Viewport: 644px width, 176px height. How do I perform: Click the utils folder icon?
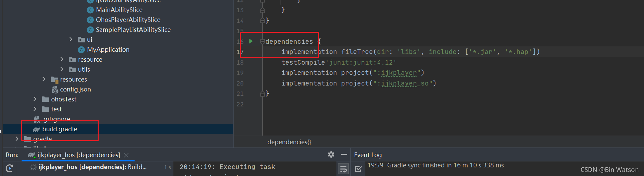coord(72,70)
